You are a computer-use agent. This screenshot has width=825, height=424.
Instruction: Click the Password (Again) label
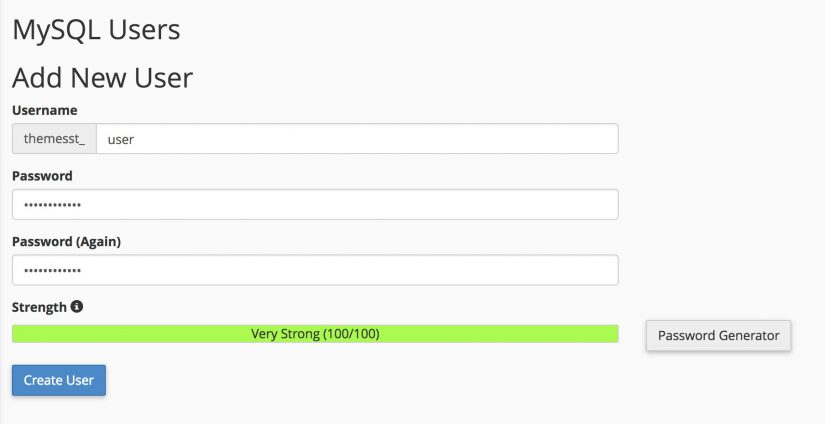tap(66, 241)
